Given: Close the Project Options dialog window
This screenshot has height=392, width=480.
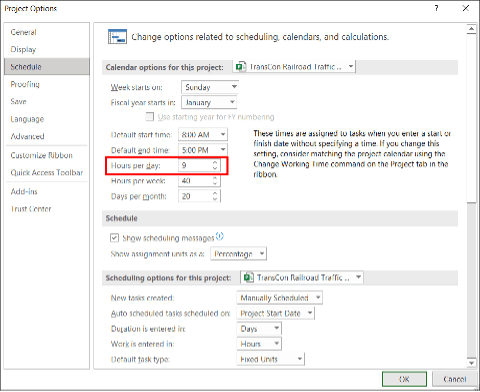Looking at the screenshot, I should click(466, 8).
